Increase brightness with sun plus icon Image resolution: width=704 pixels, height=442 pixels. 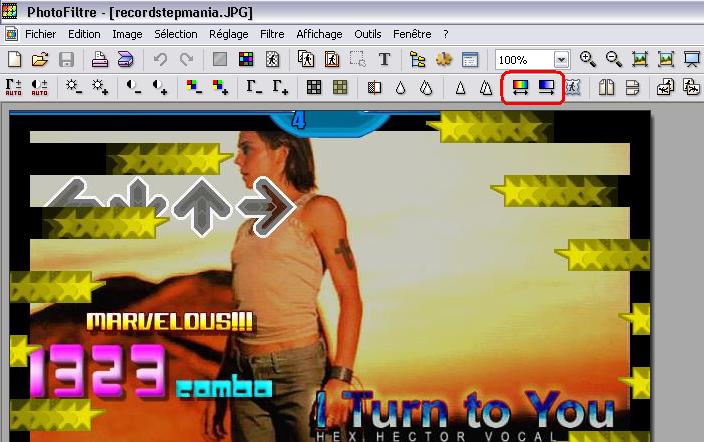point(100,87)
